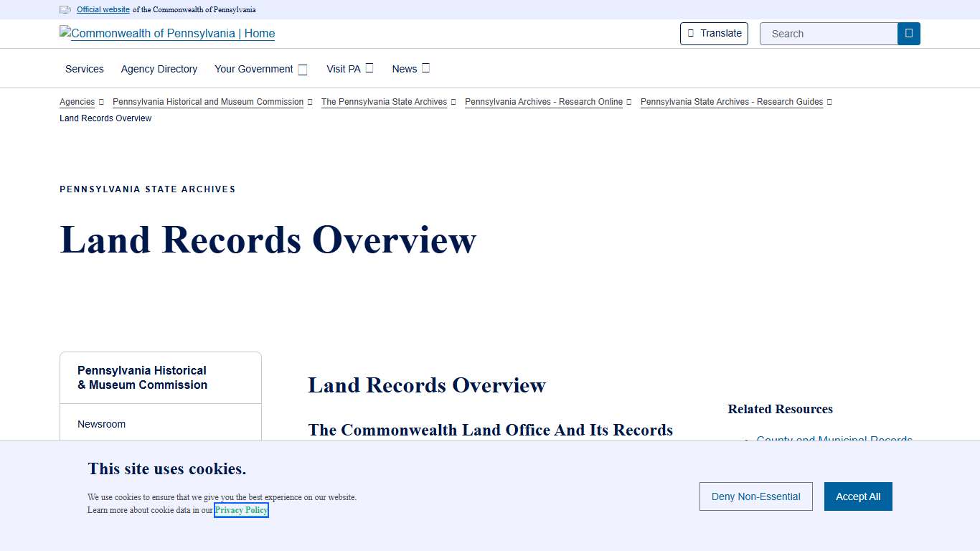Open the Agency Directory menu

(159, 69)
